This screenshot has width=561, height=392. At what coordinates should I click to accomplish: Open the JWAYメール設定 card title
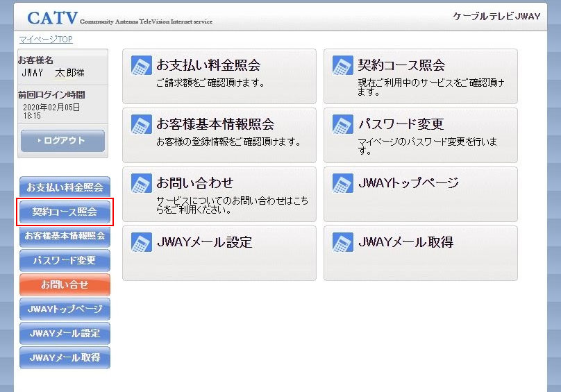click(x=204, y=242)
